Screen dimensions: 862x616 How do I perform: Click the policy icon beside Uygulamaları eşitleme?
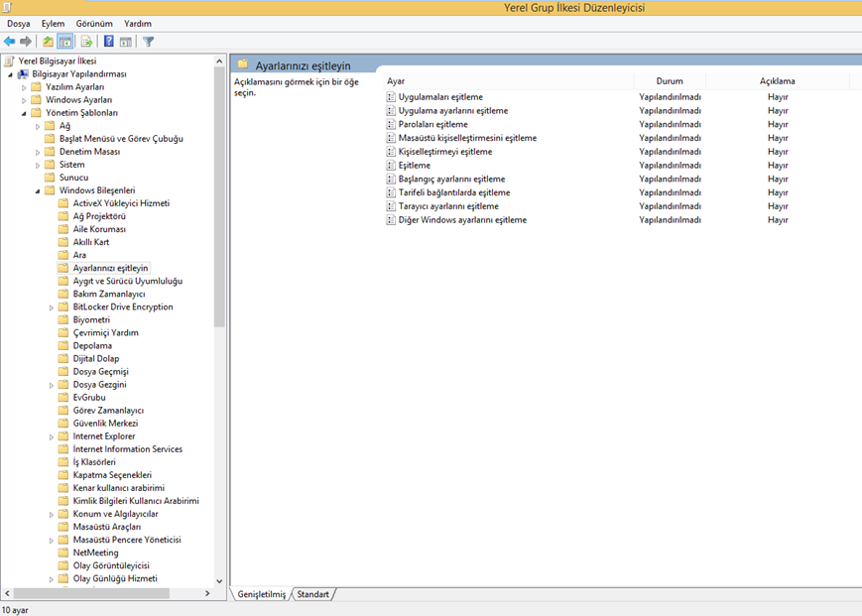point(391,97)
